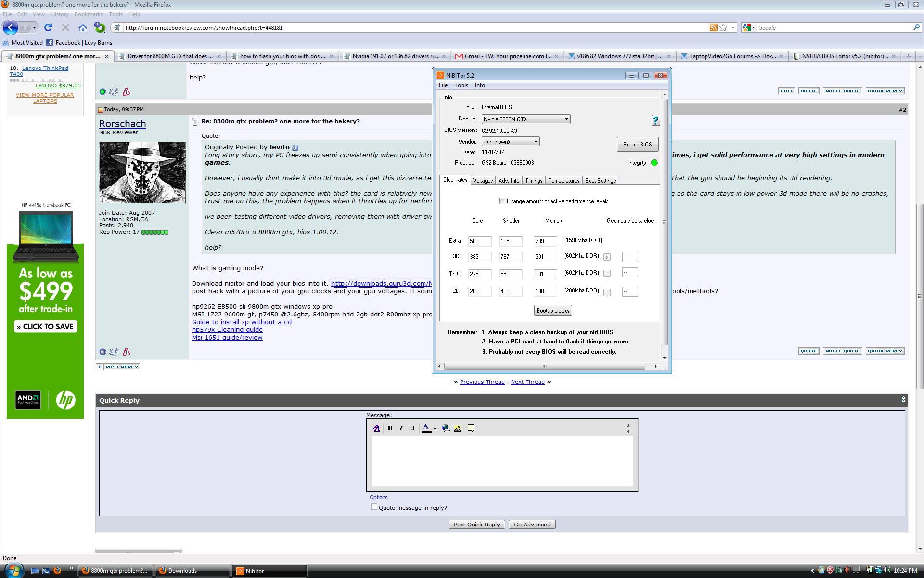924x578 pixels.
Task: Click the Quick Reply message text area
Action: coord(502,461)
